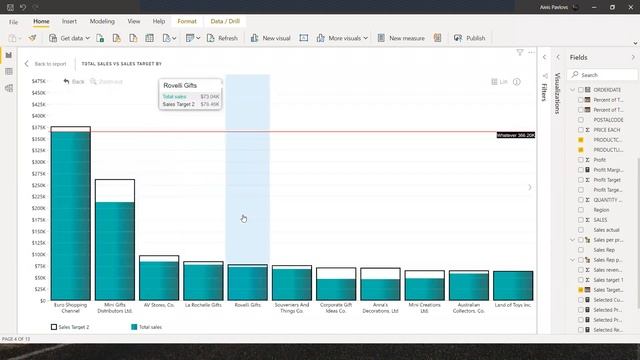This screenshot has width=640, height=360.
Task: Open the Excel data source icon
Action: tap(100, 38)
